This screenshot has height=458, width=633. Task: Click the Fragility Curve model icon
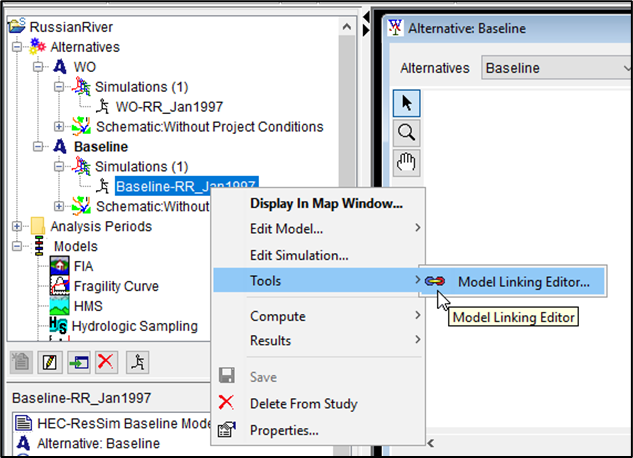(59, 286)
